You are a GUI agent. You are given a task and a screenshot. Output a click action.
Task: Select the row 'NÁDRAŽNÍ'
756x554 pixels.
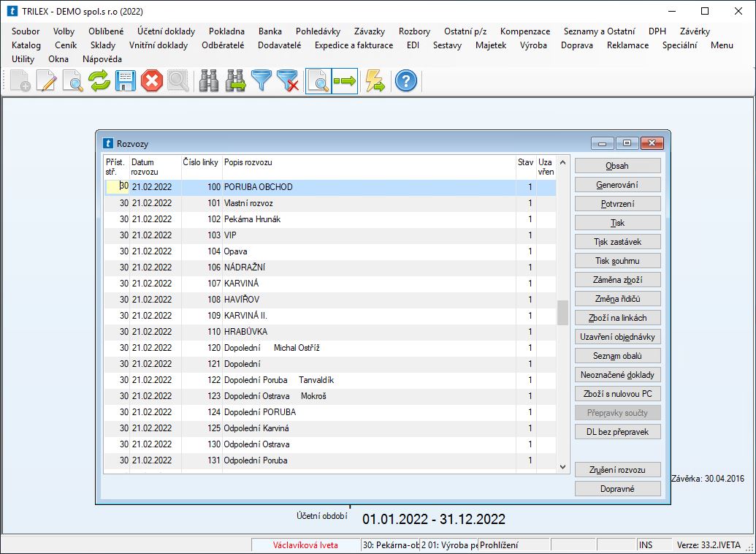coord(329,267)
